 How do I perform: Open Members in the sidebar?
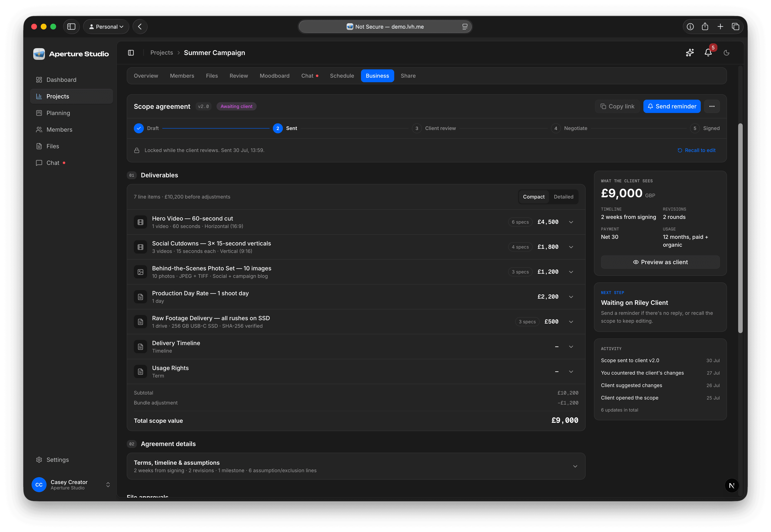(71, 130)
